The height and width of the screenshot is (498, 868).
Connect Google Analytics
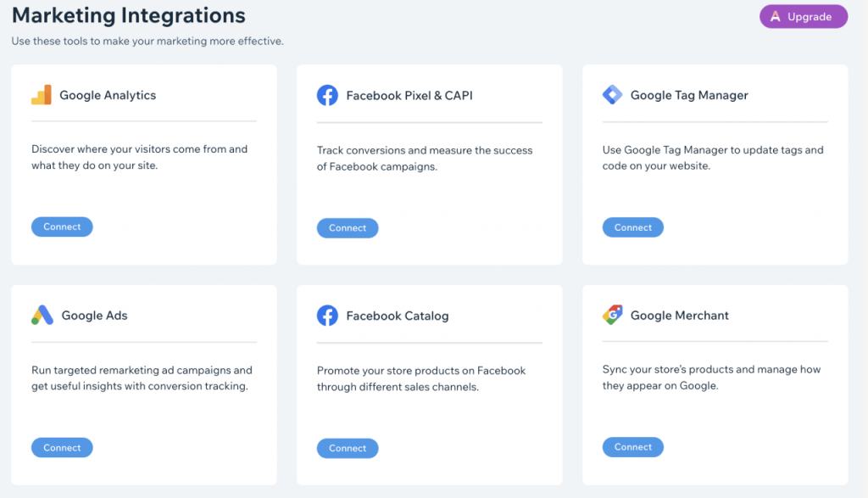pos(62,227)
